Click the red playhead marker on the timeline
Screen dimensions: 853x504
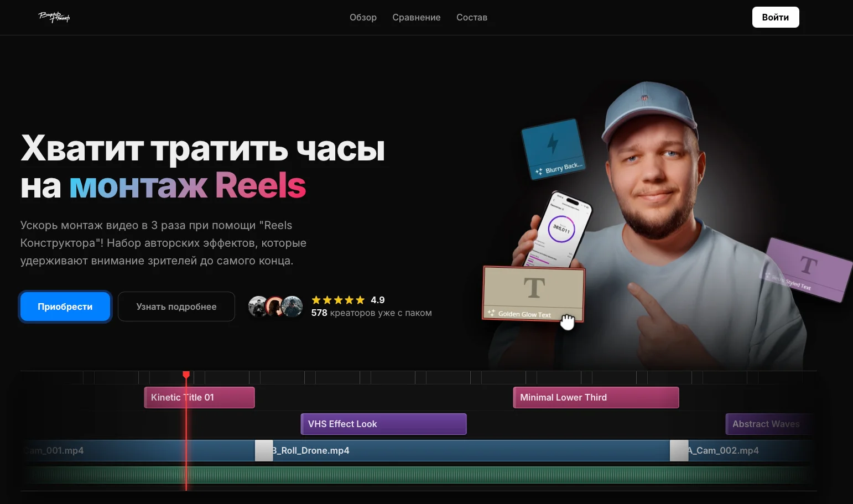click(x=186, y=375)
